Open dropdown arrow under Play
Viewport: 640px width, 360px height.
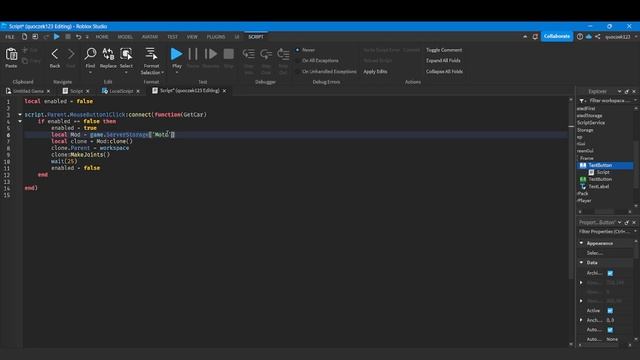pos(177,73)
